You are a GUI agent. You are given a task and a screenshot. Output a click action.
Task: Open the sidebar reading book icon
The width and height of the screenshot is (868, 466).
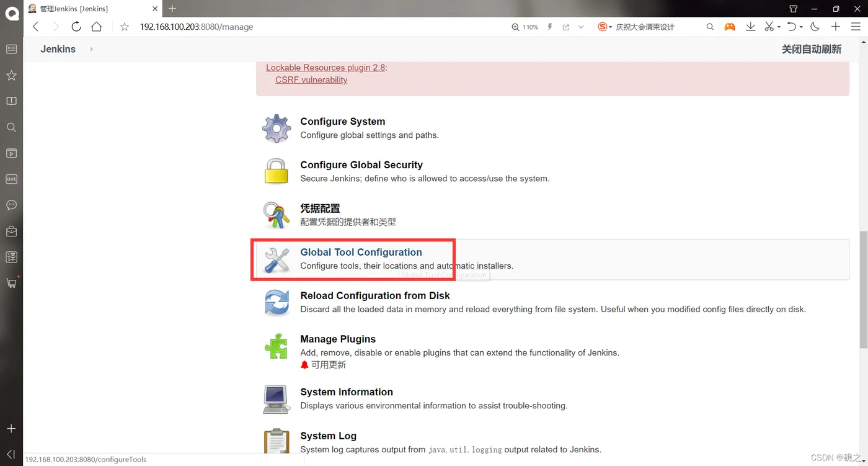click(x=11, y=101)
